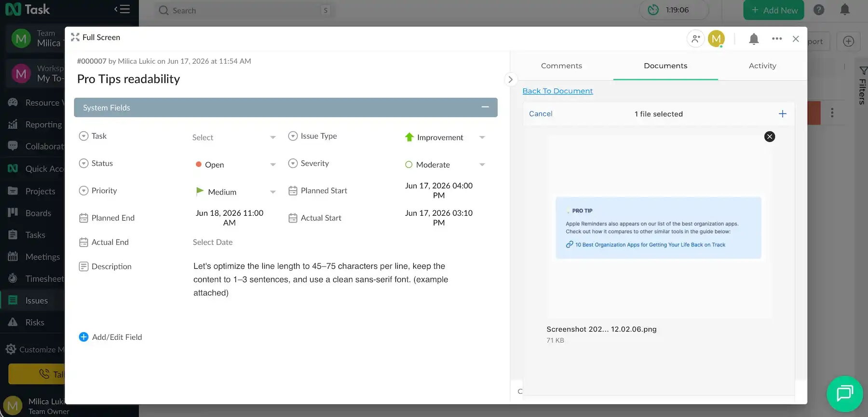This screenshot has width=868, height=417.
Task: Collapse the System Fields section
Action: point(485,107)
